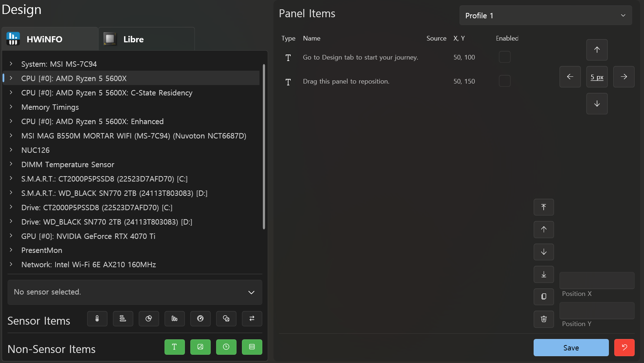
Task: Select Network: Intel Wi-Fi 6E AX210 row
Action: click(x=131, y=264)
